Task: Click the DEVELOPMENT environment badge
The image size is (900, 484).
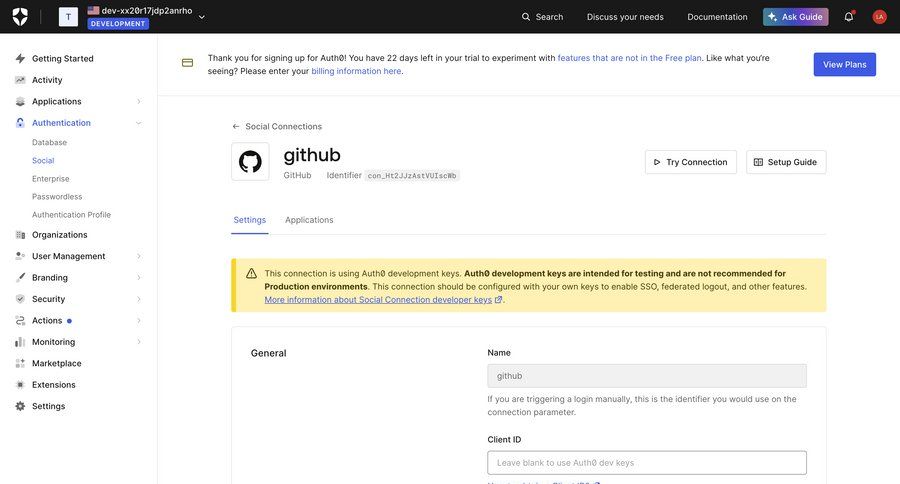Action: click(118, 24)
